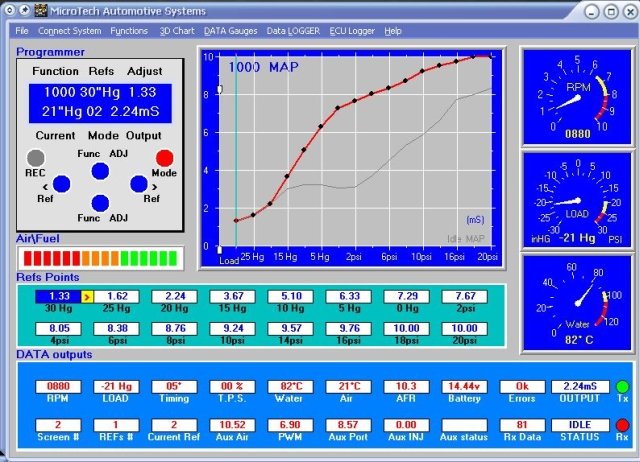
Task: Click the upper Func ADJ blue button
Action: 100,171
